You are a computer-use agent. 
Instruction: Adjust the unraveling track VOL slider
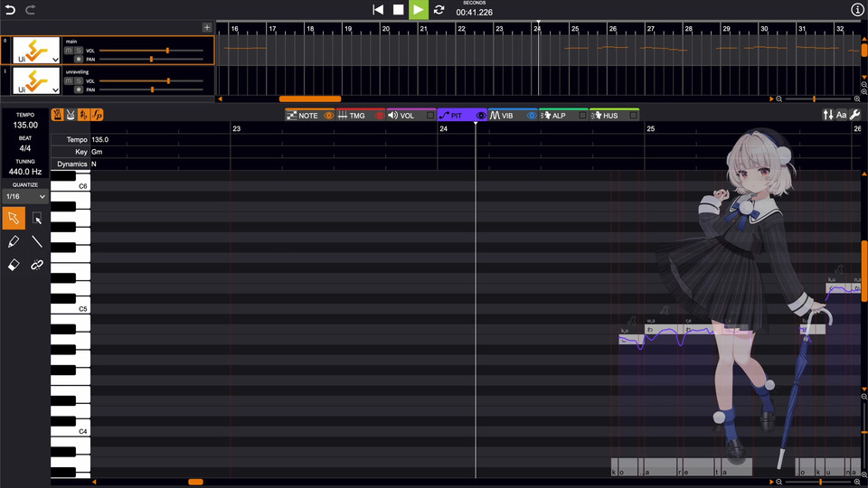(x=151, y=80)
